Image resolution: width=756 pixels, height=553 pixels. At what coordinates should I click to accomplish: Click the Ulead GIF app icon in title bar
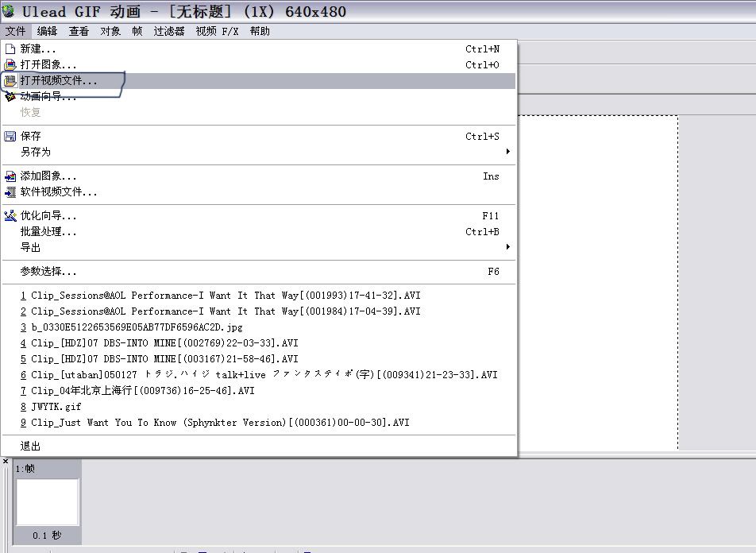pos(8,10)
